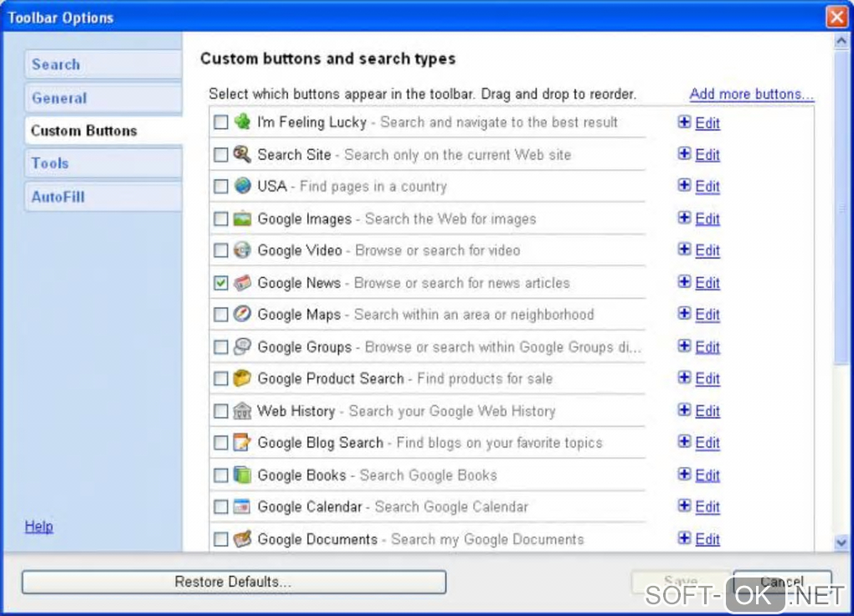Enable the Google Blog Search checkbox
854x616 pixels.
click(x=220, y=443)
